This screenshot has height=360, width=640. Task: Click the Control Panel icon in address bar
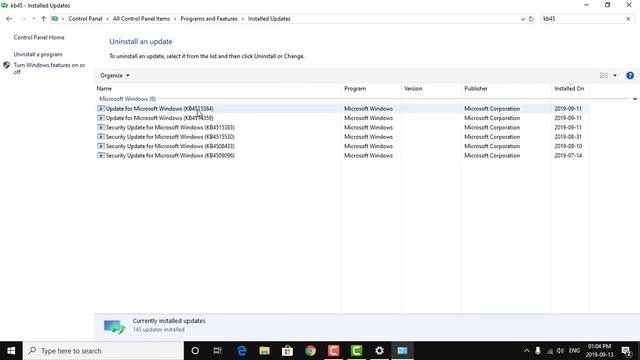[x=55, y=19]
